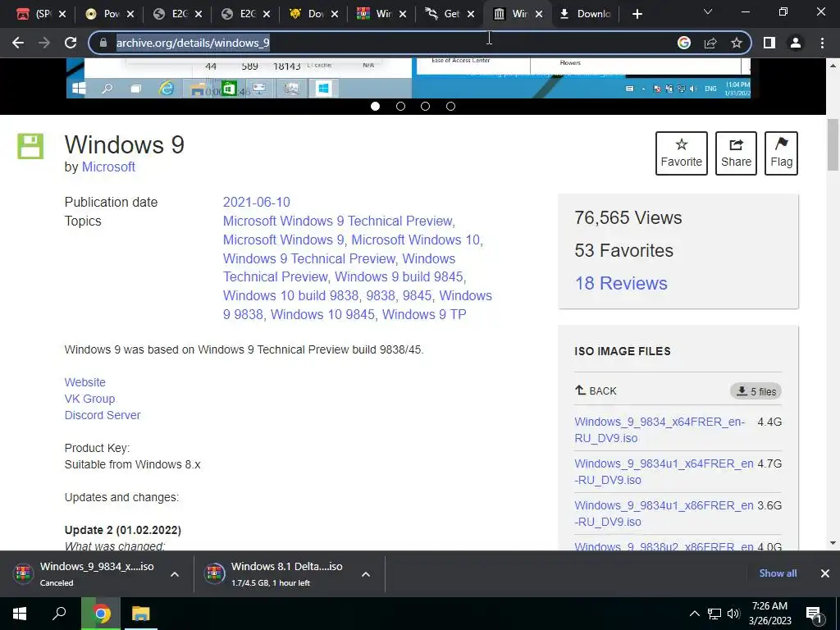The width and height of the screenshot is (840, 630).
Task: Open the Microsoft creator link
Action: 108,167
